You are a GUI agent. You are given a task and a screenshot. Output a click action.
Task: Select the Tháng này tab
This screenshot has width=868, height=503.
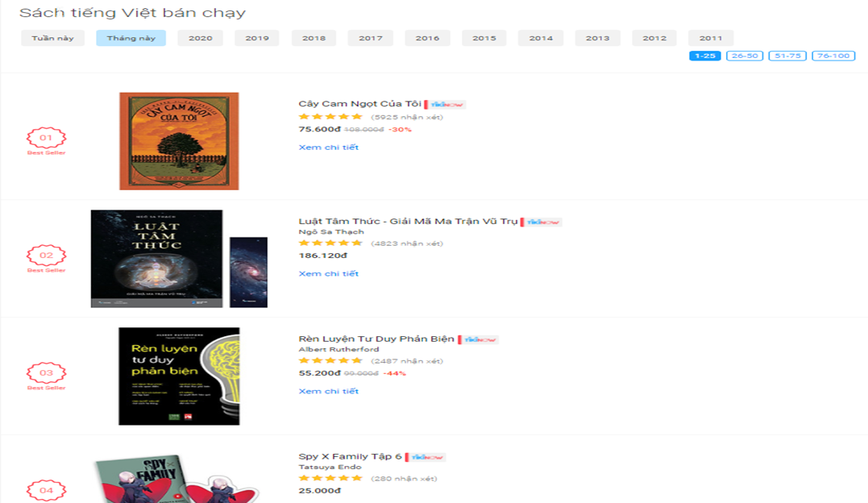131,38
